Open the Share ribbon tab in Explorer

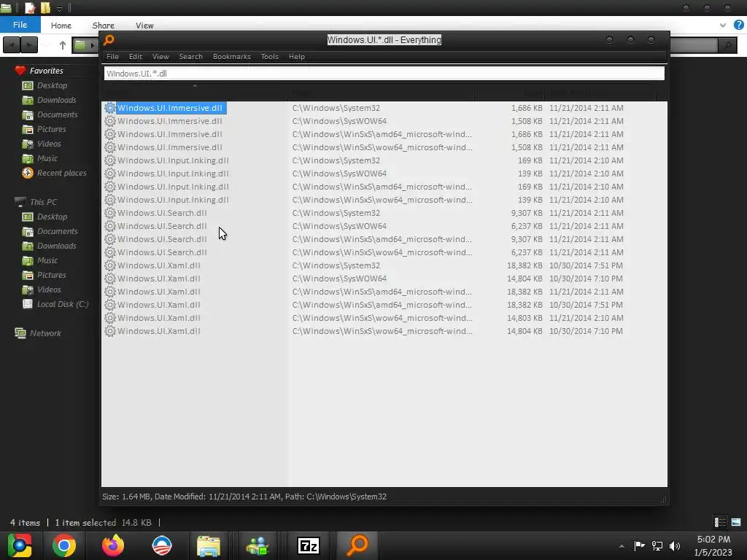(x=104, y=26)
